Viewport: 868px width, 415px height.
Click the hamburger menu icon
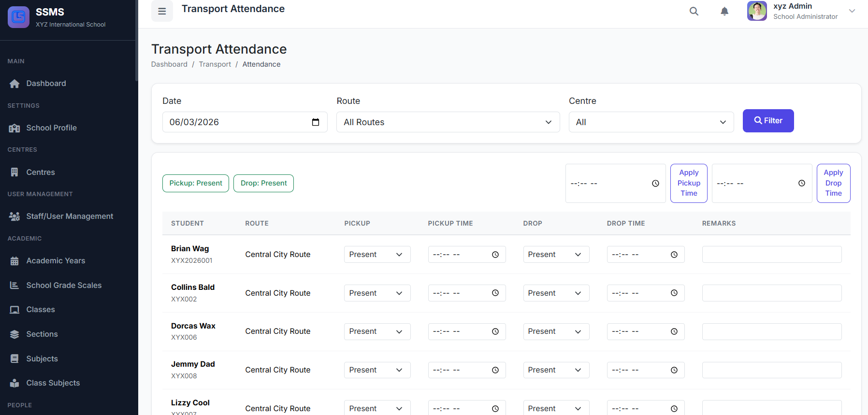click(x=162, y=11)
